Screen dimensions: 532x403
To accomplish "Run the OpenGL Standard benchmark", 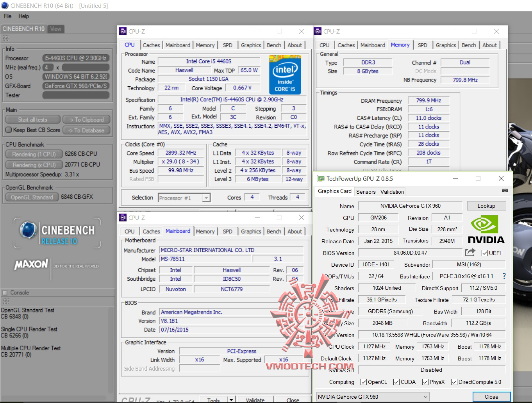I will click(x=32, y=197).
